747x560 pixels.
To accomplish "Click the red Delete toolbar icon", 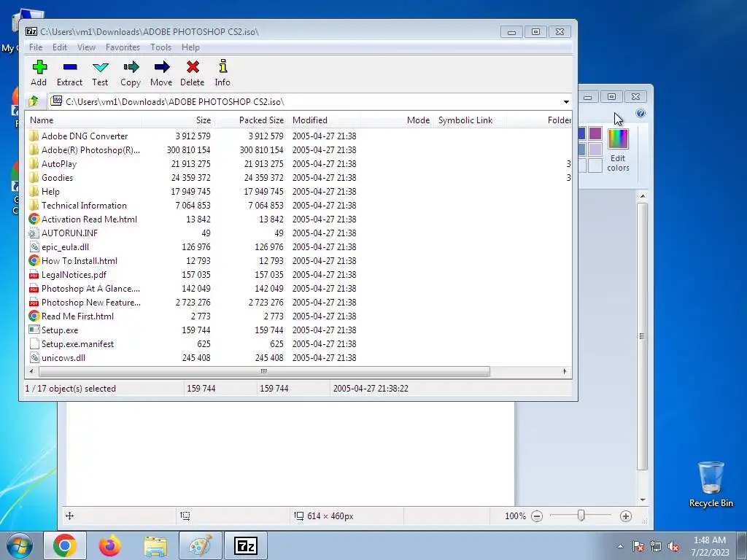I will (x=193, y=73).
